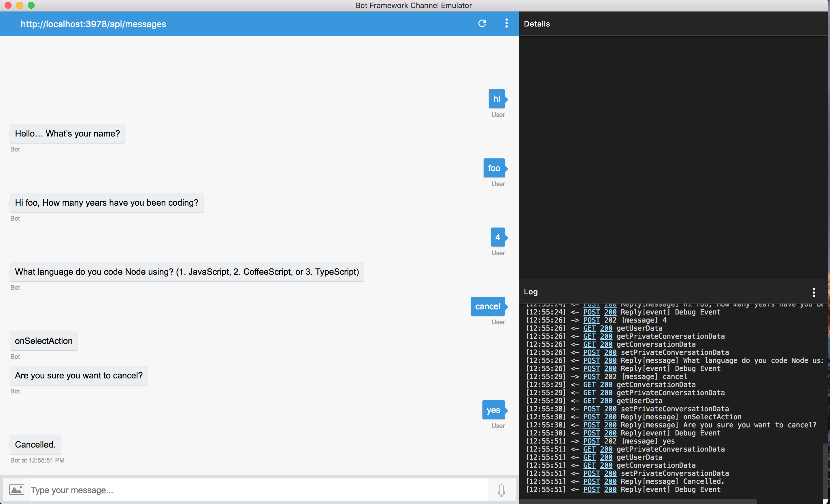830x504 pixels.
Task: Open the emulator settings three-dot menu
Action: point(506,23)
